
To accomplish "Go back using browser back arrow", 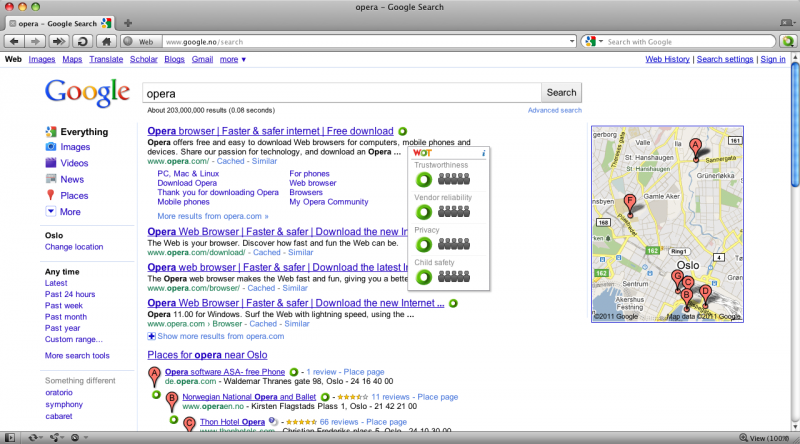I will (x=14, y=41).
